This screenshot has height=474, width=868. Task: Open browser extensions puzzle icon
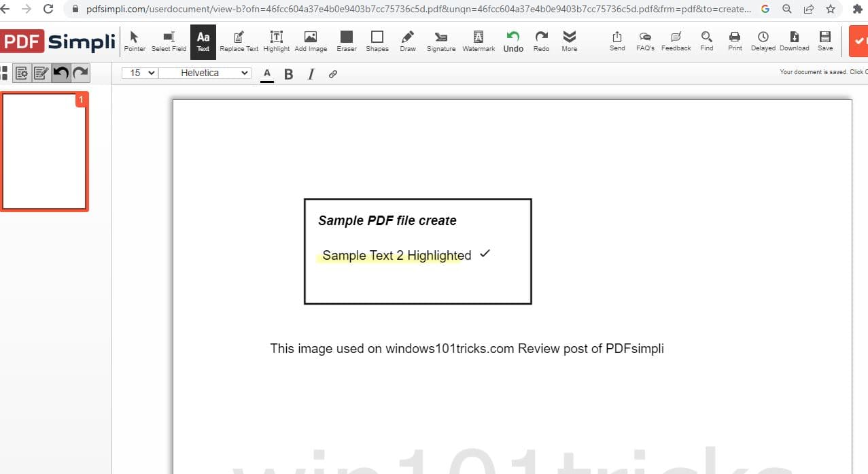pyautogui.click(x=858, y=10)
